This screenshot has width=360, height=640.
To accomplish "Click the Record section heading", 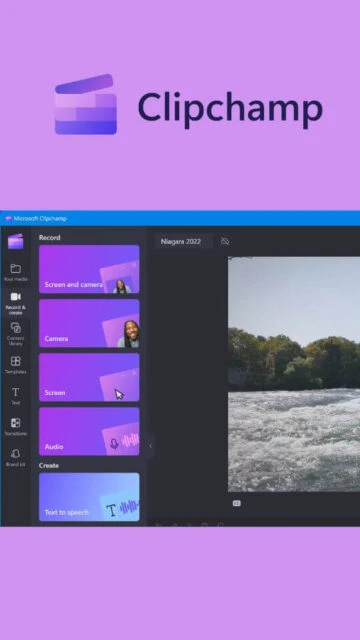I will point(49,238).
